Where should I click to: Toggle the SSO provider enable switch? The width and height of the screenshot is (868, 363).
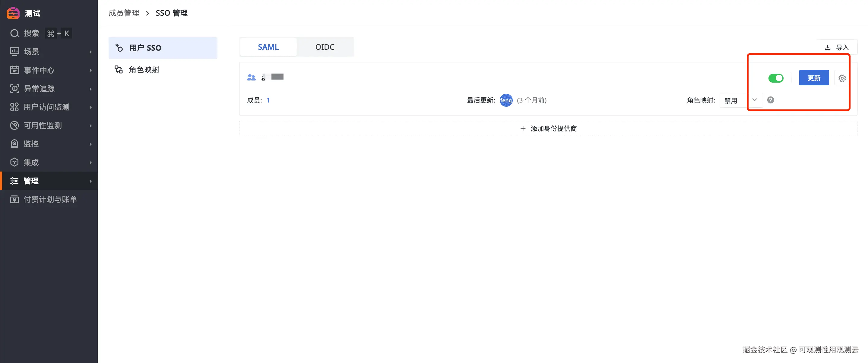(x=775, y=78)
